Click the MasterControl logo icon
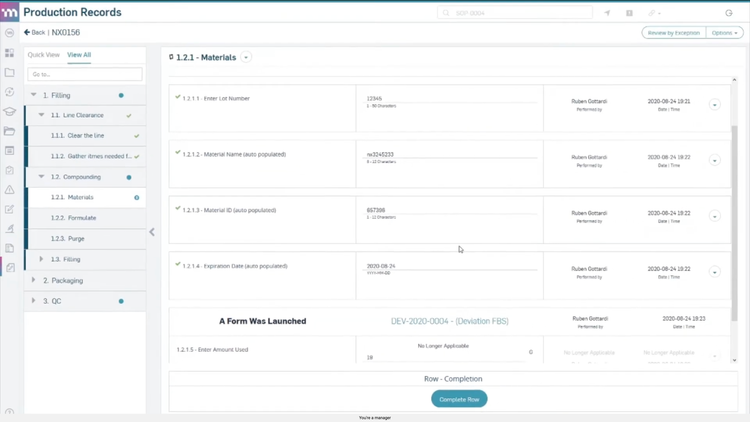 (x=10, y=12)
